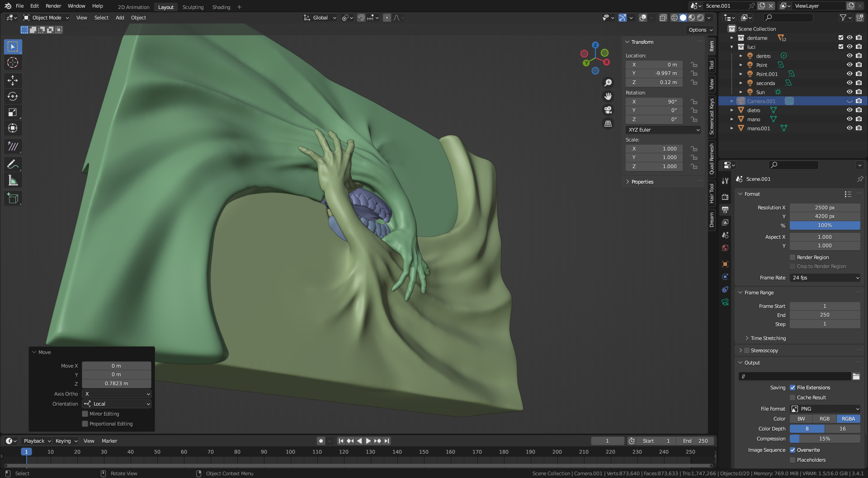This screenshot has width=868, height=478.
Task: Enable Mirror Editing checkbox
Action: pyautogui.click(x=85, y=414)
